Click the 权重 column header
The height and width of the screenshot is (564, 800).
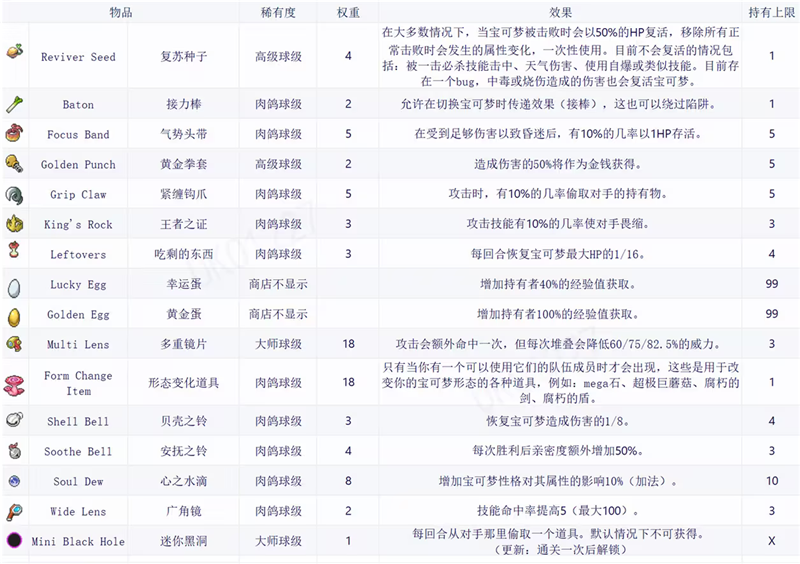[x=348, y=12]
